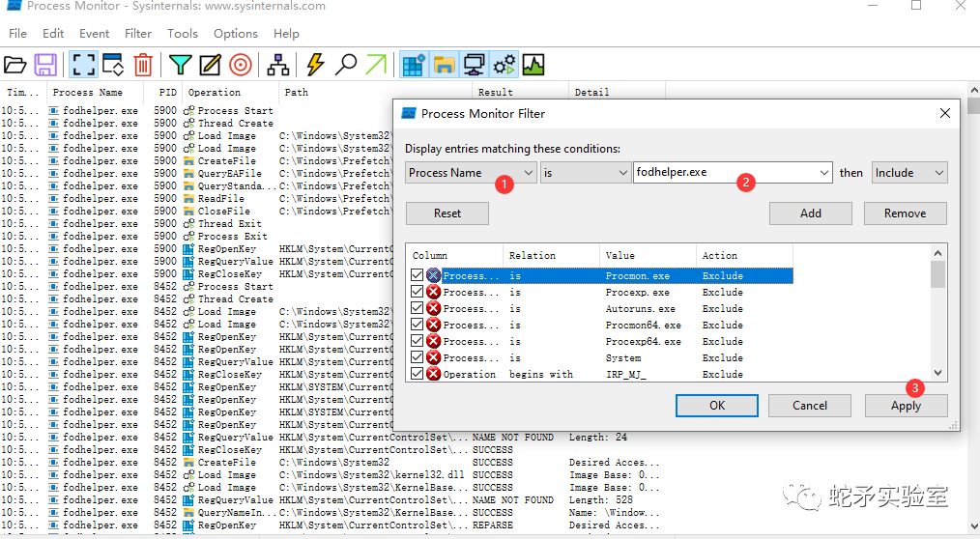Click the lightning bolt toolbar icon
The width and height of the screenshot is (980, 539).
click(316, 65)
